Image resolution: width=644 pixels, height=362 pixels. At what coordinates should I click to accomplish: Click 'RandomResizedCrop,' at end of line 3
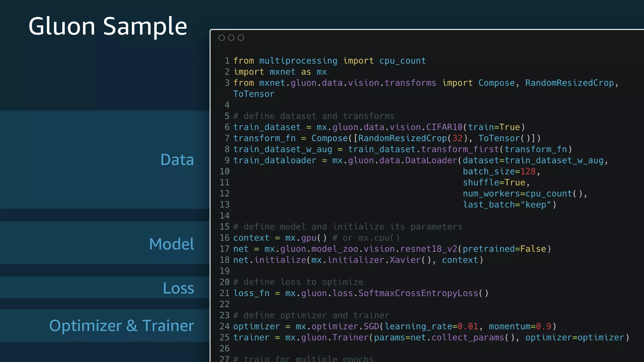pyautogui.click(x=572, y=83)
